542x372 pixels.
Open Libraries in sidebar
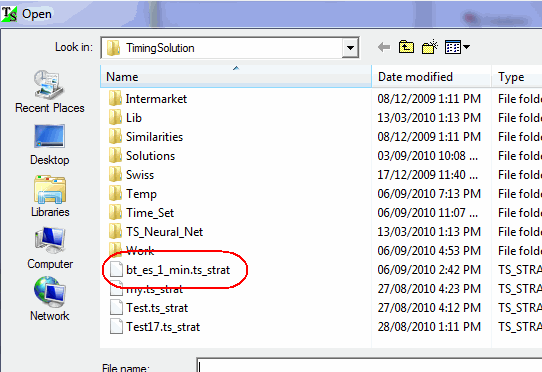[50, 196]
